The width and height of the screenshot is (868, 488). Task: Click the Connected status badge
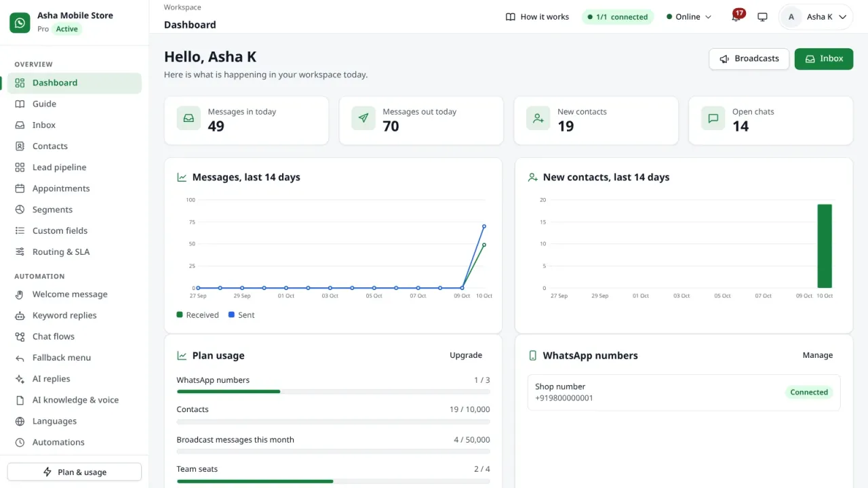click(809, 392)
